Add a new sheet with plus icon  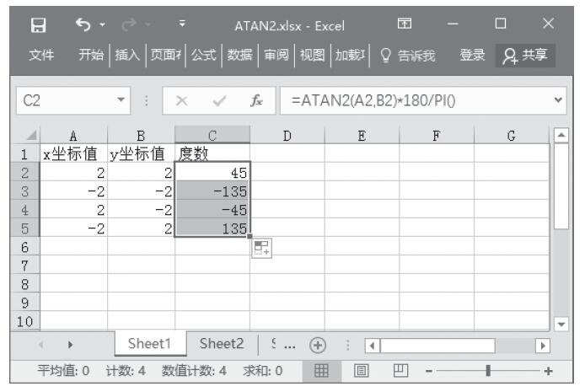pos(317,344)
